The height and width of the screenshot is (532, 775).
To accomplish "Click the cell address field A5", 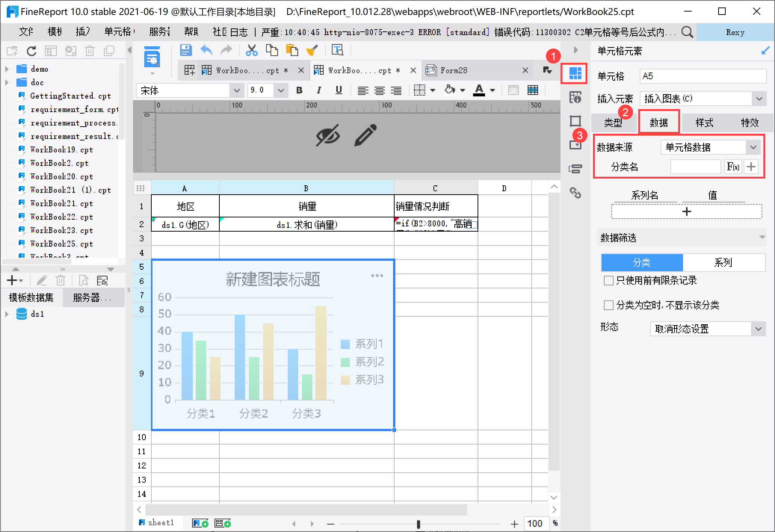I will 703,76.
